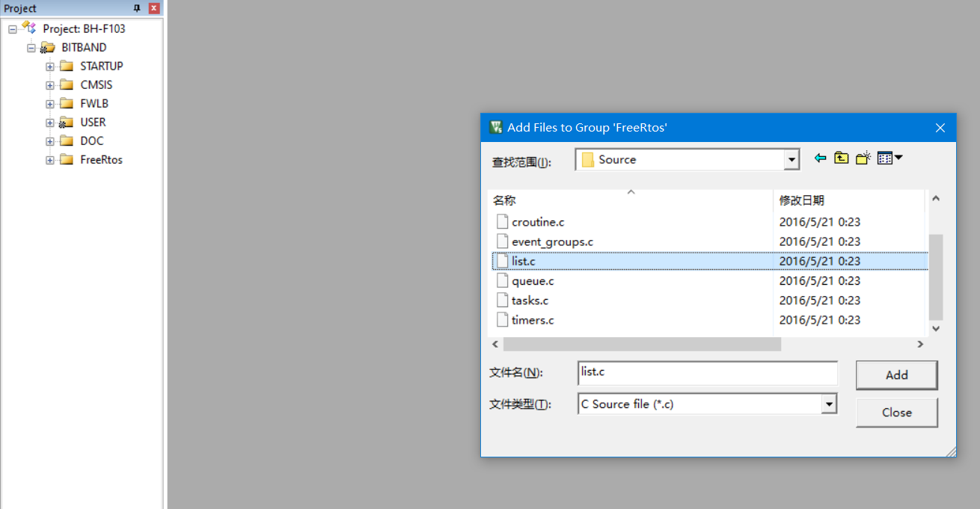Click the timers.c file icon
The image size is (980, 509).
502,320
